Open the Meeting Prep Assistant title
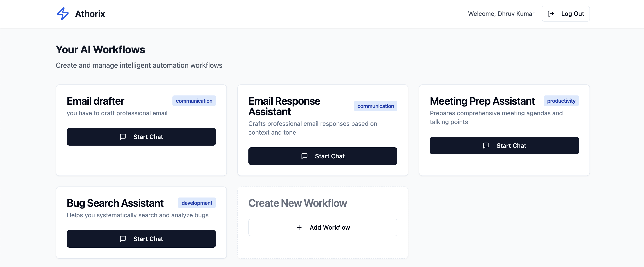Image resolution: width=644 pixels, height=267 pixels. pyautogui.click(x=482, y=101)
